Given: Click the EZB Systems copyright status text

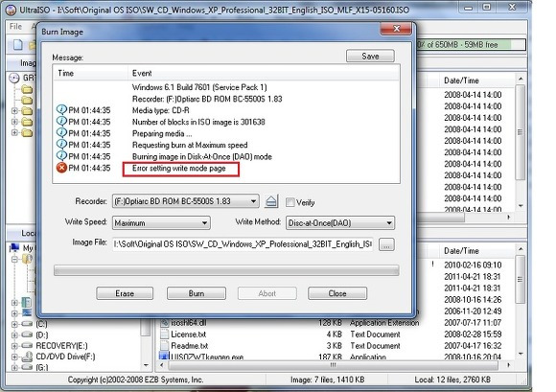Looking at the screenshot, I should pos(135,380).
